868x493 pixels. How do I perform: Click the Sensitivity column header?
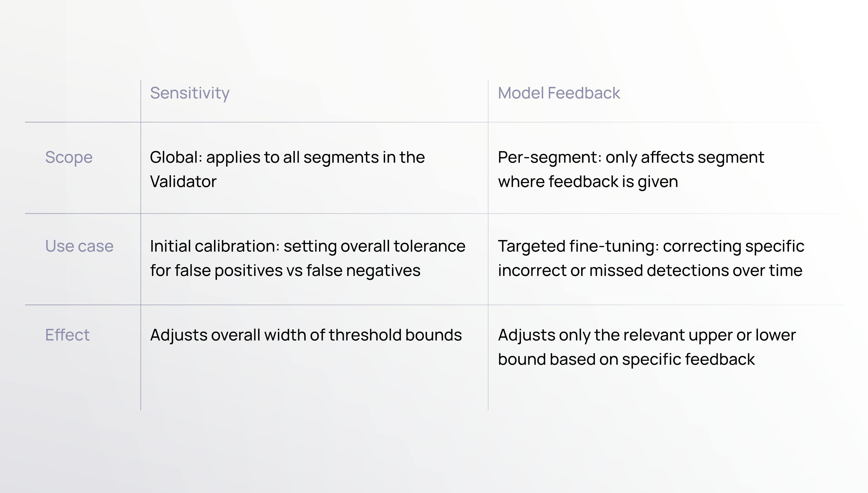coord(190,93)
